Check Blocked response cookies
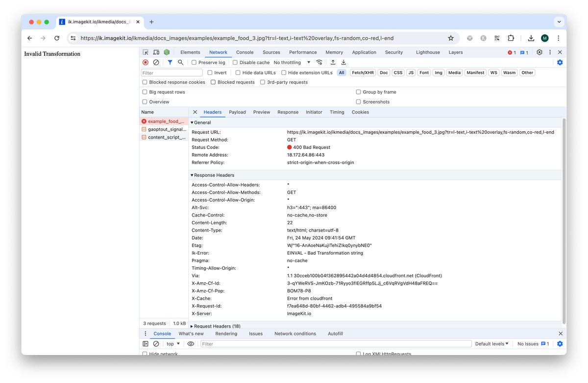The image size is (588, 383). (145, 82)
